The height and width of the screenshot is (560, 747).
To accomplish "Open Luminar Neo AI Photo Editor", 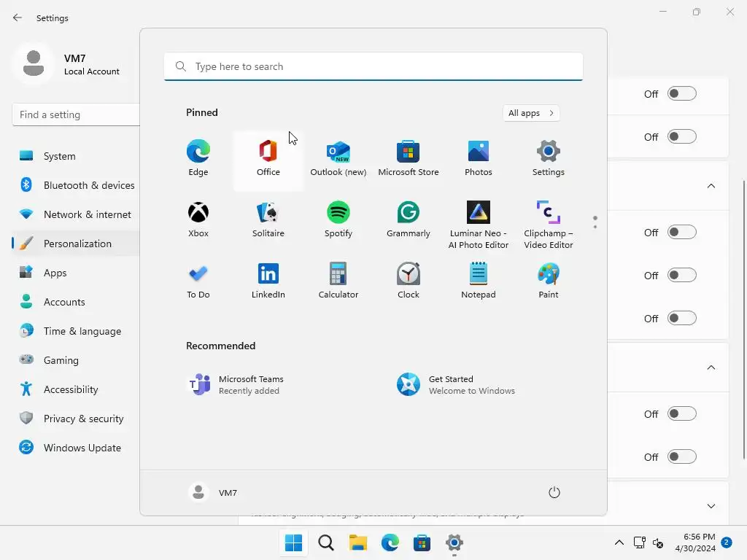I will (x=479, y=225).
